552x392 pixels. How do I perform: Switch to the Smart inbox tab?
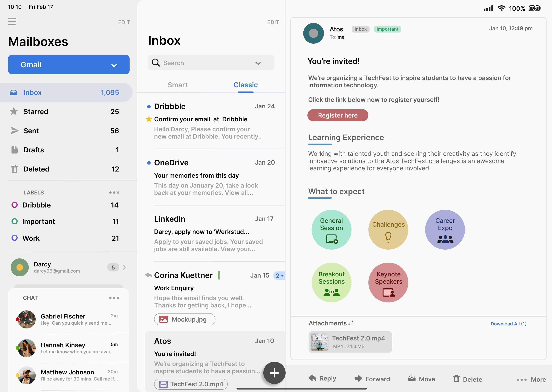[177, 85]
